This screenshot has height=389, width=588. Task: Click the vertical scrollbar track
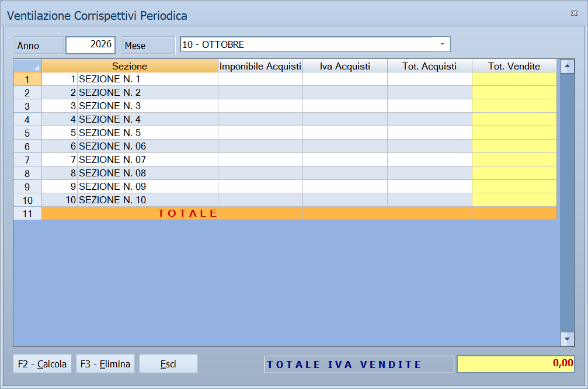pos(567,203)
